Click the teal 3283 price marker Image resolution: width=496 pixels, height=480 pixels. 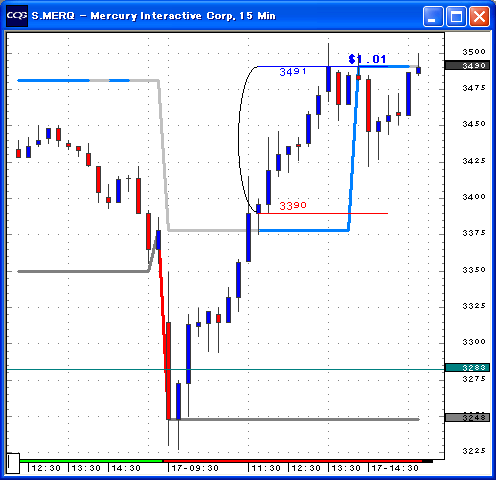click(468, 367)
